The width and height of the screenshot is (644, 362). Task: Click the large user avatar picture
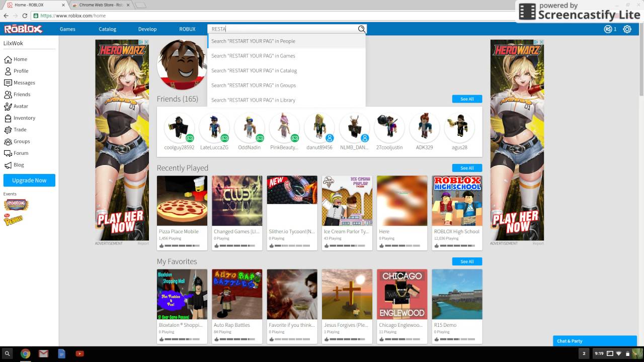click(182, 65)
